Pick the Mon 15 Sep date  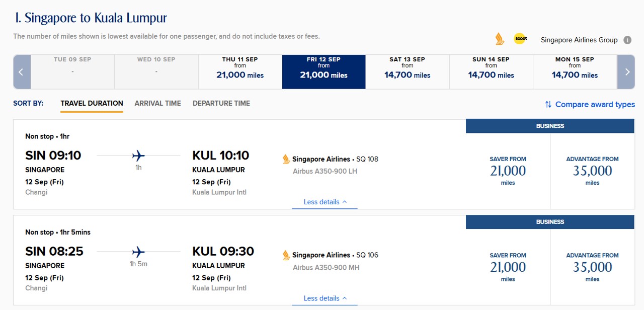[574, 71]
